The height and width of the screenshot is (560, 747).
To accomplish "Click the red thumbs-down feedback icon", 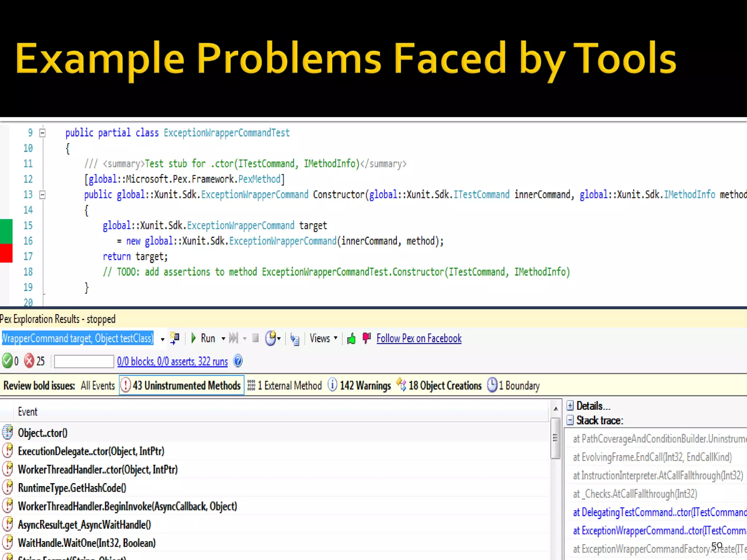I will (367, 338).
